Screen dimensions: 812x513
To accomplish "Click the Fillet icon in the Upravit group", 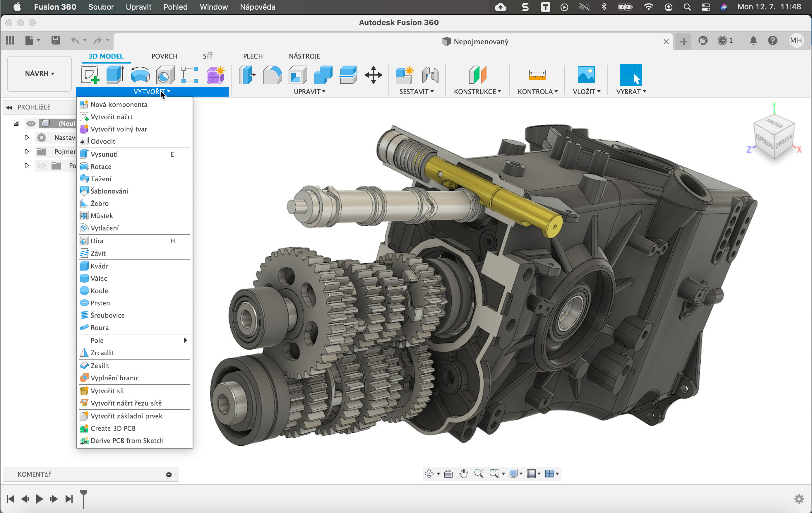I will point(273,75).
